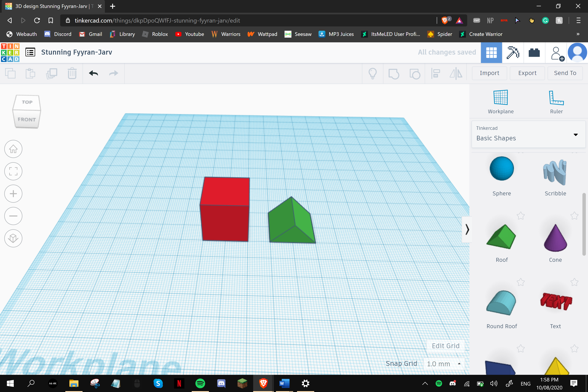
Task: Click Fit all in view
Action: click(14, 171)
